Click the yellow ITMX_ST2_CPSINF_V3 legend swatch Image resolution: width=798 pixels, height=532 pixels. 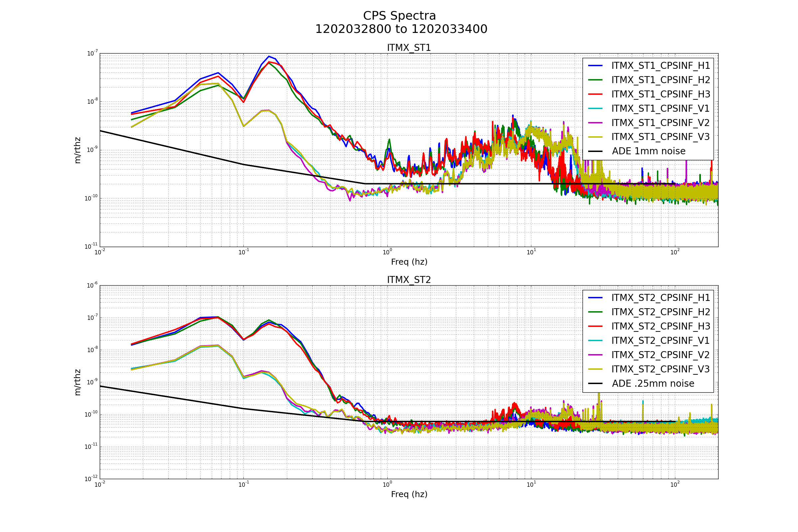click(595, 369)
